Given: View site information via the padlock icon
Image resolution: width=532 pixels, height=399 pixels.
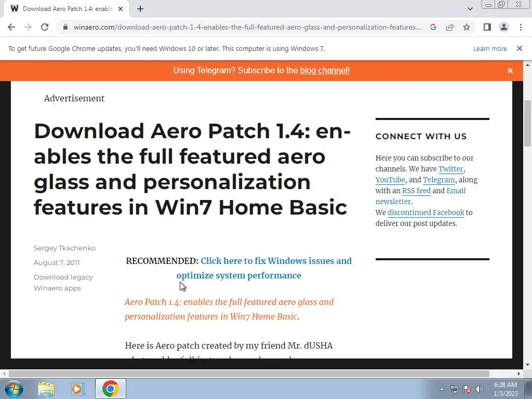Looking at the screenshot, I should [65, 27].
